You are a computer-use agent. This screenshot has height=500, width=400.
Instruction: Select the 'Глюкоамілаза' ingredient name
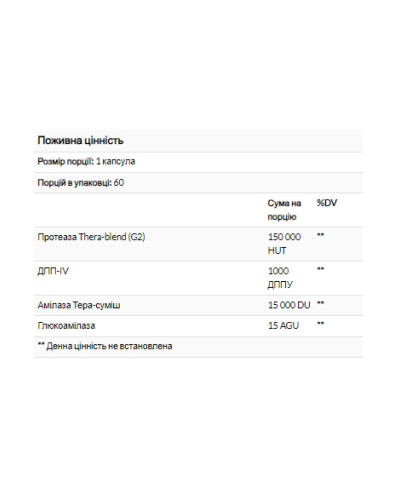click(66, 326)
